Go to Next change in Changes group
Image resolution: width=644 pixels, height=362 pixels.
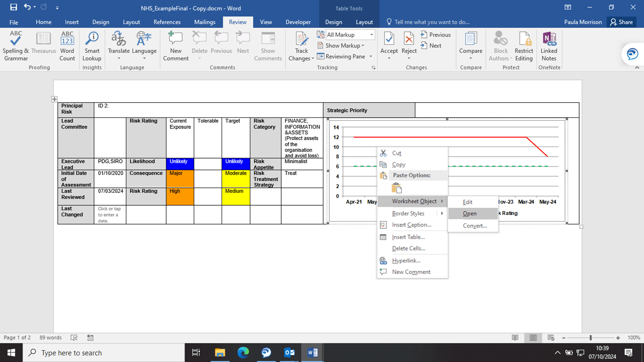point(431,46)
